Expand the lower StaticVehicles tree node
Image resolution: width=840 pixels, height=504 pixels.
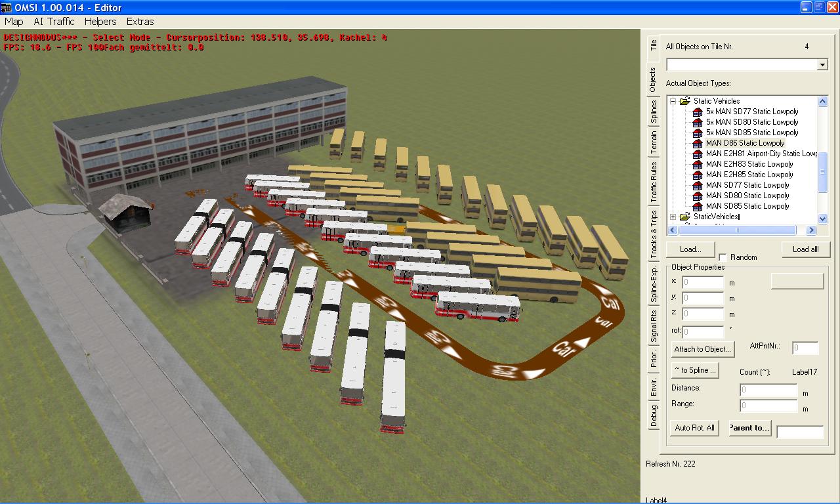[x=673, y=217]
